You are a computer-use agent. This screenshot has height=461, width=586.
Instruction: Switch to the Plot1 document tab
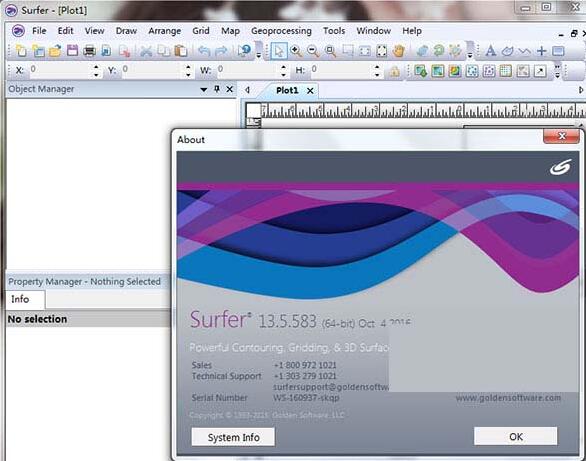[x=287, y=90]
